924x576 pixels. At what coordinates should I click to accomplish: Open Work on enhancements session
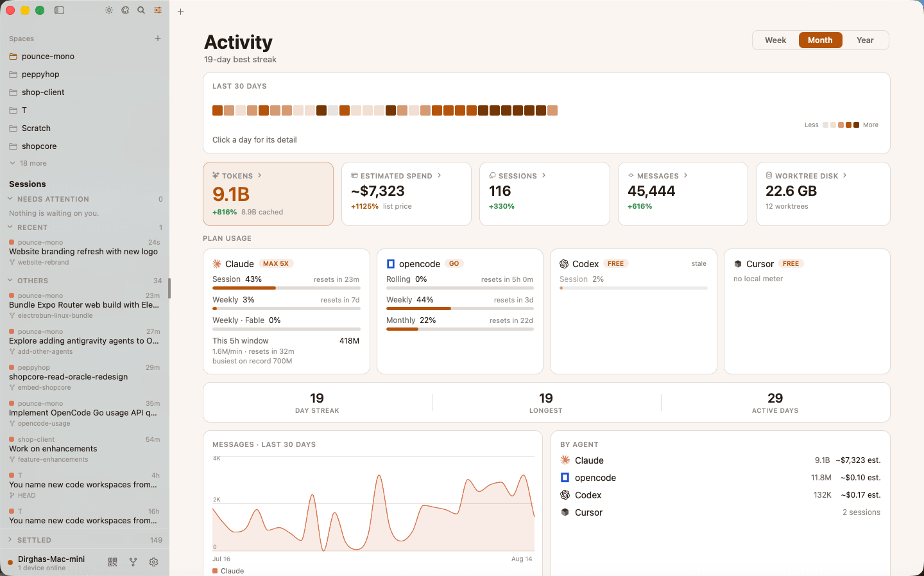pos(85,449)
